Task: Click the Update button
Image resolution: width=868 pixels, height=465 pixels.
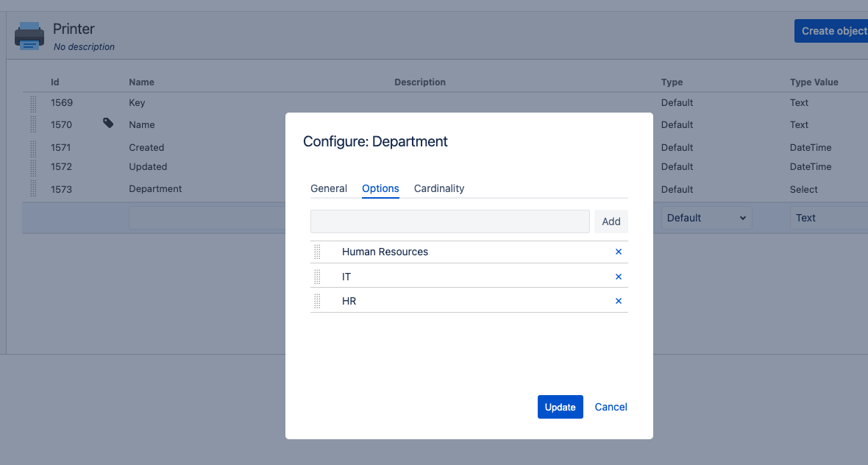Action: [x=561, y=407]
